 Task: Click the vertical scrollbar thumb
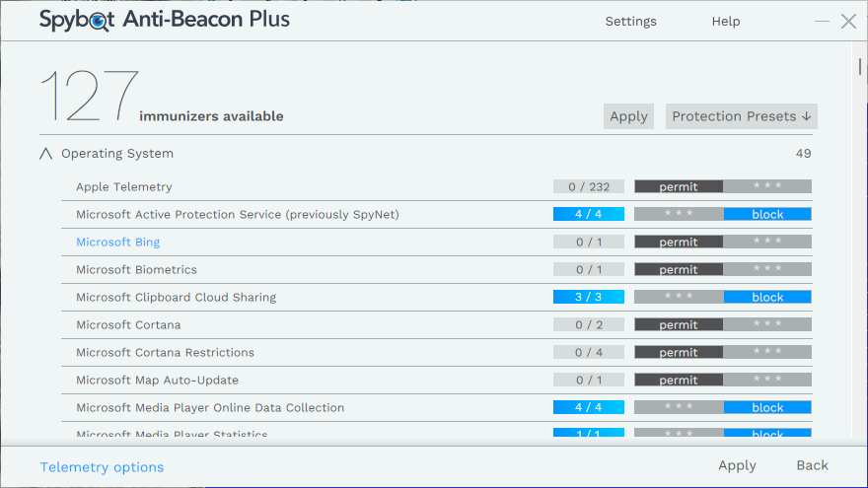[860, 66]
